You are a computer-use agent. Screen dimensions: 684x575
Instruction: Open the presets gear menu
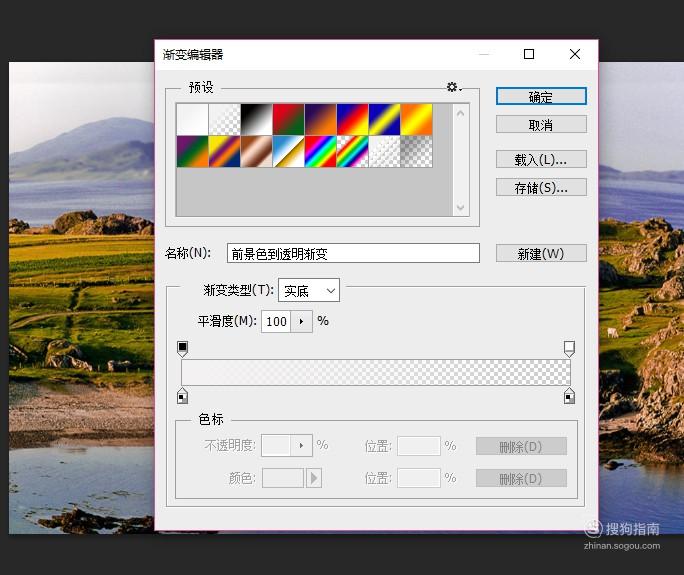tap(453, 87)
